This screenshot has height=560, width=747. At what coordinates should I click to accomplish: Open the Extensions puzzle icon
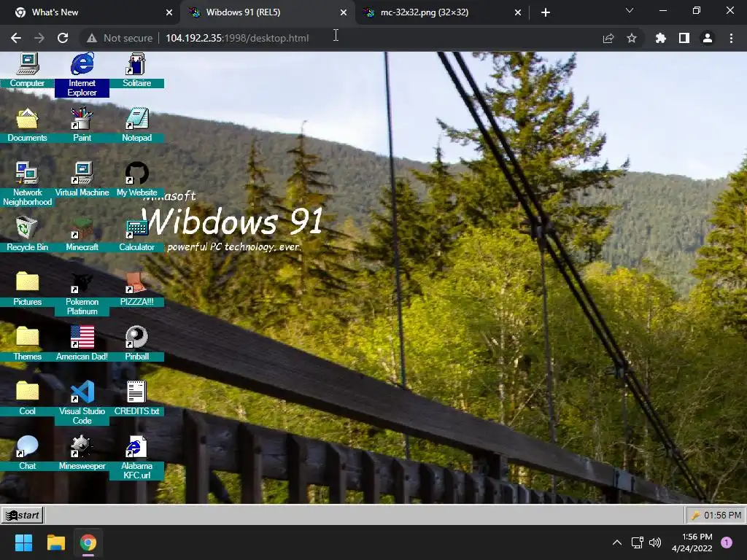click(x=661, y=38)
